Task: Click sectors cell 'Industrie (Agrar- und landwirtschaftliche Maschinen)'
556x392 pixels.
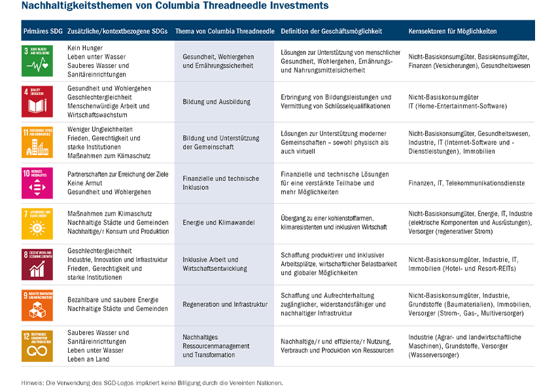Action: pos(465,341)
